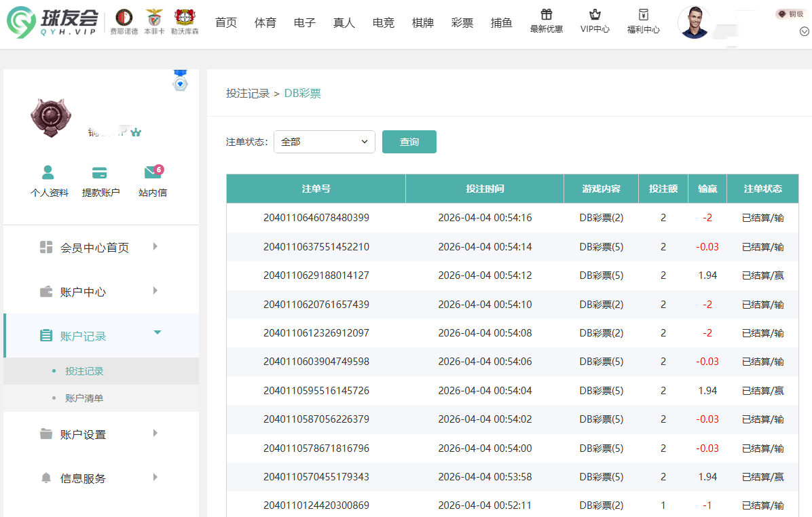This screenshot has width=812, height=517.
Task: Open 站内信 messages with the mail icon
Action: (x=152, y=180)
